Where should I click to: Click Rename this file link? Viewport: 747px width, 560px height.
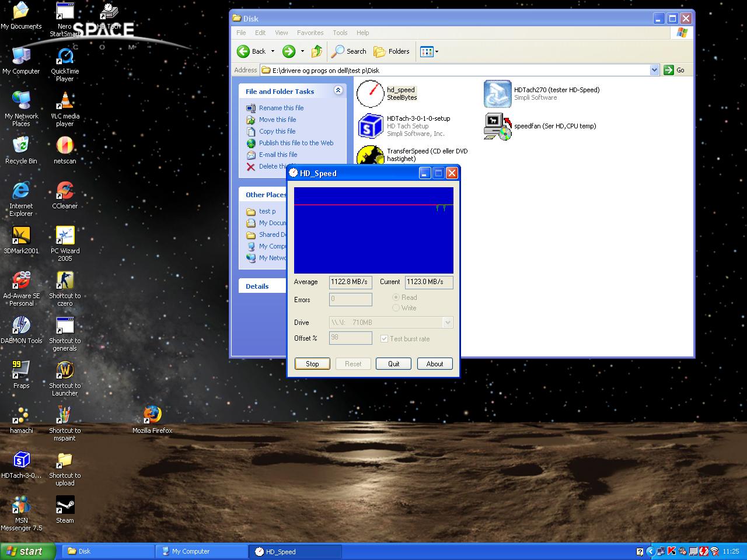[281, 108]
